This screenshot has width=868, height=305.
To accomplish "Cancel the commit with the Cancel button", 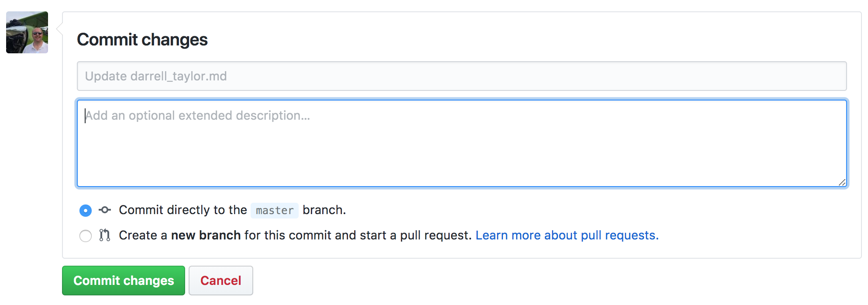I will click(x=221, y=281).
